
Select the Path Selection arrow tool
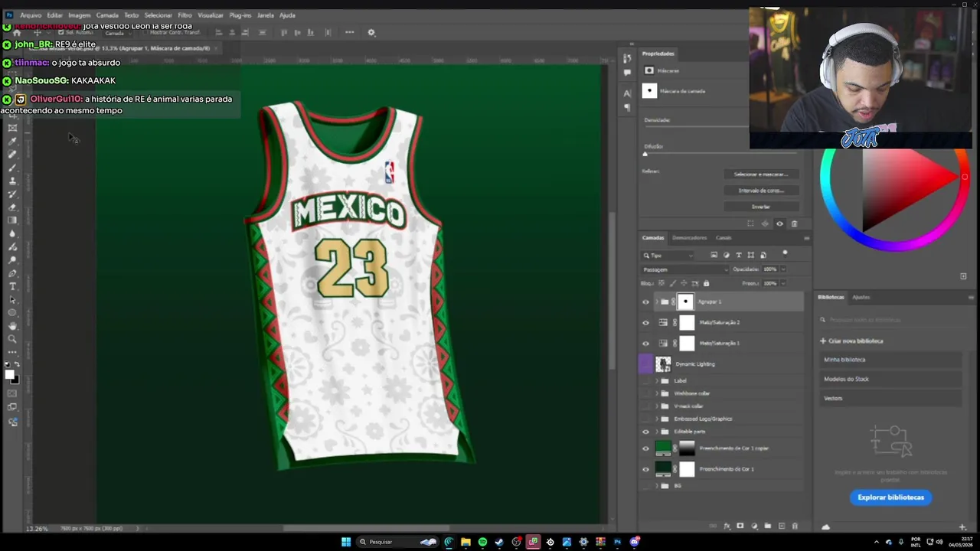[x=12, y=299]
